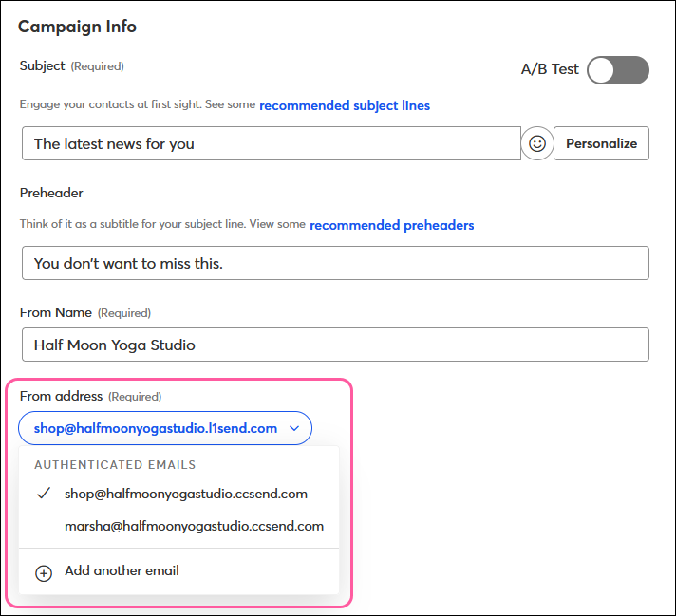Click the Campaign Info heading
The height and width of the screenshot is (616, 676).
click(77, 27)
